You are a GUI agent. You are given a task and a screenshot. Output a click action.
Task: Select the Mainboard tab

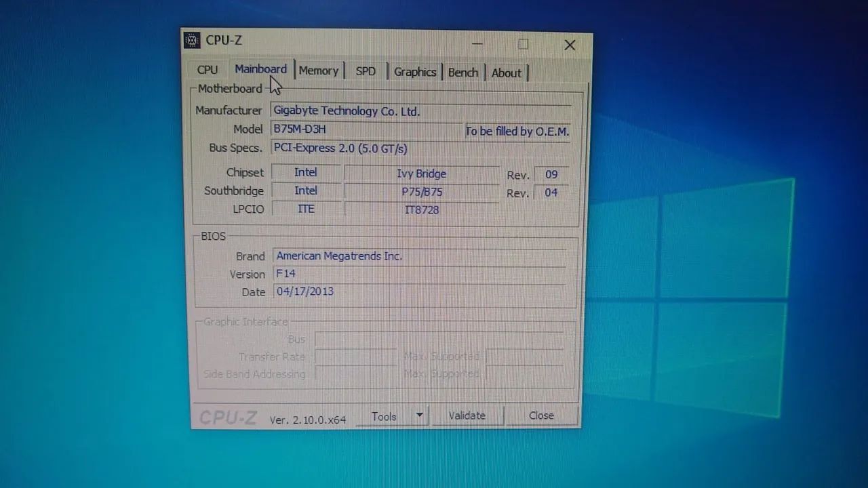tap(260, 69)
